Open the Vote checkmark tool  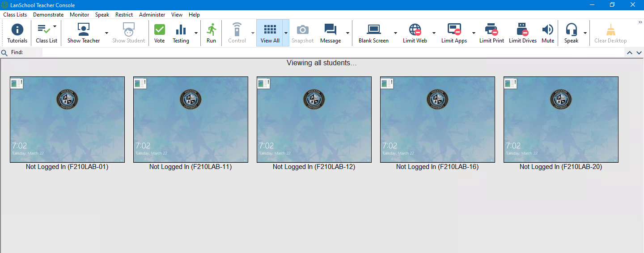(x=159, y=33)
